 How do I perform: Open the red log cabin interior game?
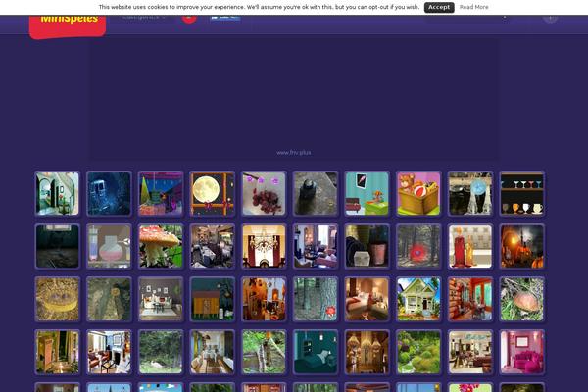[470, 299]
